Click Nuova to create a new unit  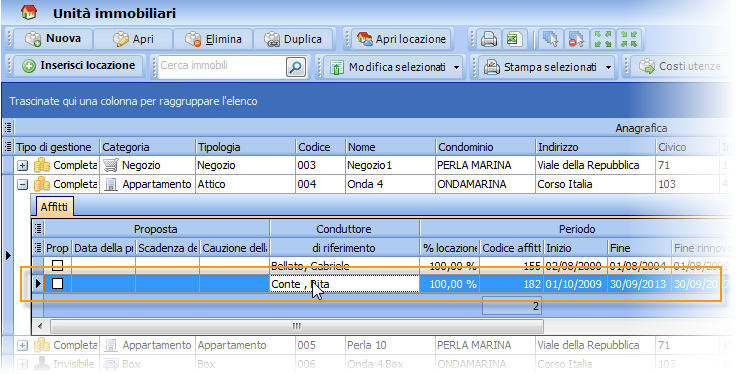click(x=53, y=39)
